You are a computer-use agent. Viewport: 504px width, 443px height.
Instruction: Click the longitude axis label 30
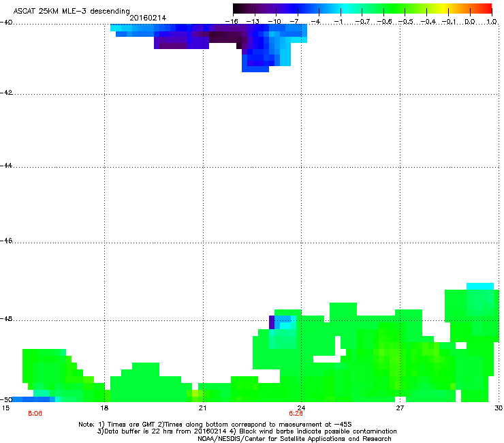[x=499, y=408]
